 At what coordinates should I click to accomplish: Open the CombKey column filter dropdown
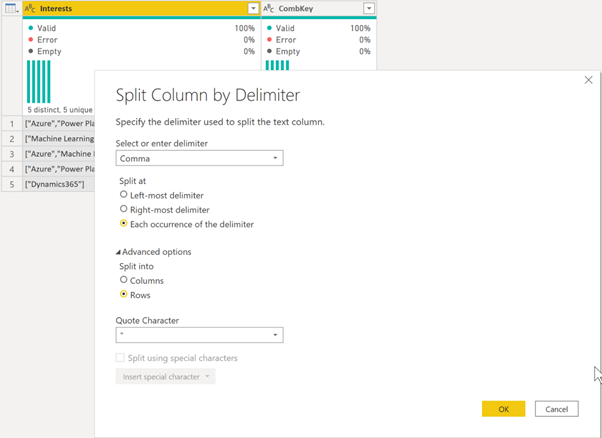pos(369,8)
